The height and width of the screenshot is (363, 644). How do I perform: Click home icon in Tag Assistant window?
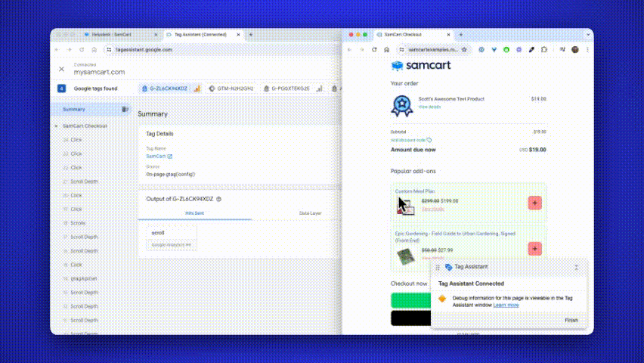click(94, 50)
